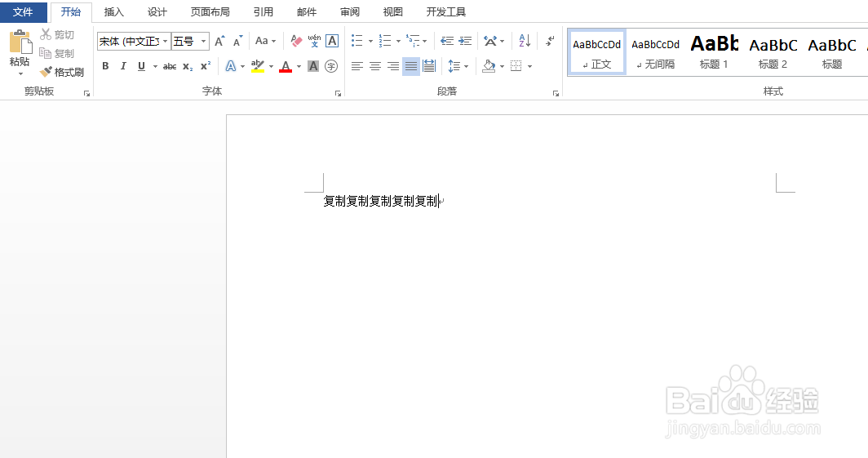The height and width of the screenshot is (458, 868).
Task: Center the text
Action: click(374, 66)
